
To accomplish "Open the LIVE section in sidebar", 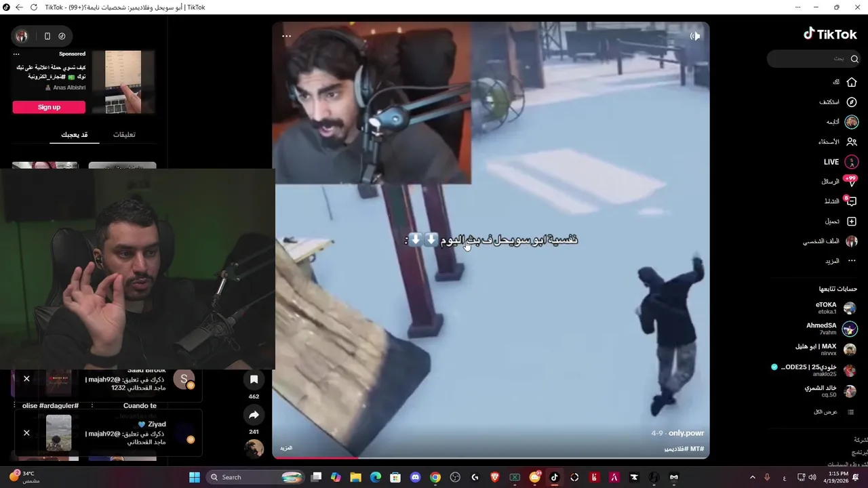I will coord(841,162).
